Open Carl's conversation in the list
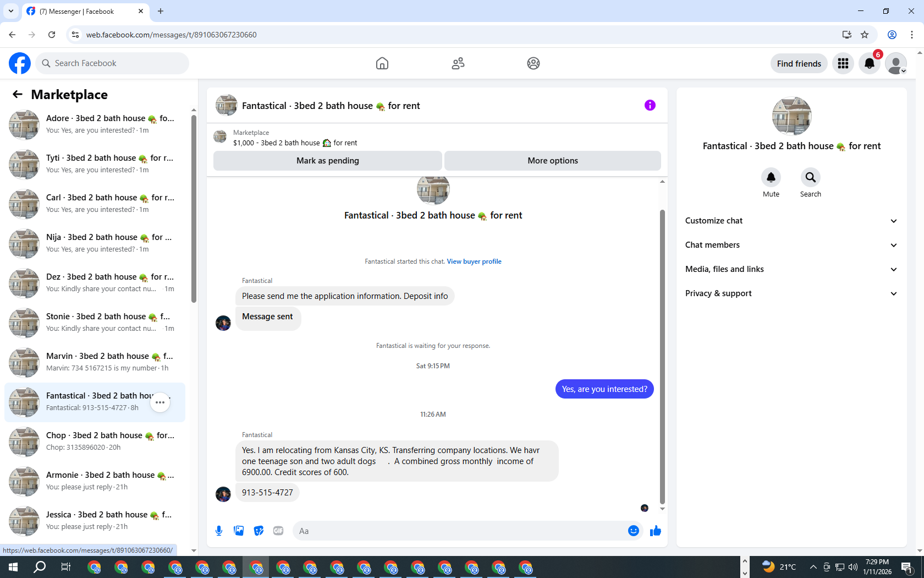This screenshot has height=578, width=924. [95, 204]
